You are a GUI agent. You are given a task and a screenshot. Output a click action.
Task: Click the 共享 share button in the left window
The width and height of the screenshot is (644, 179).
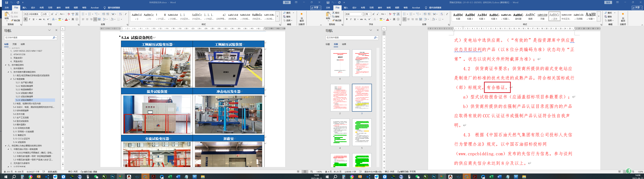click(x=316, y=8)
